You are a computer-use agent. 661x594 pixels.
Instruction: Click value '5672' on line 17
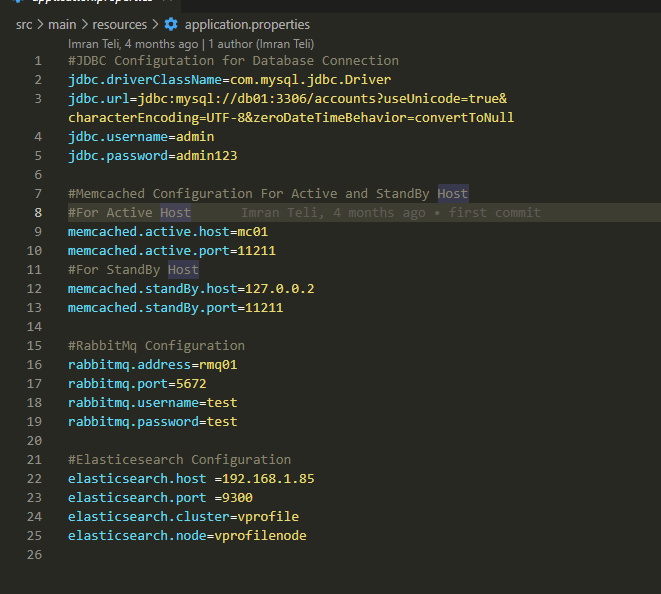(x=191, y=383)
